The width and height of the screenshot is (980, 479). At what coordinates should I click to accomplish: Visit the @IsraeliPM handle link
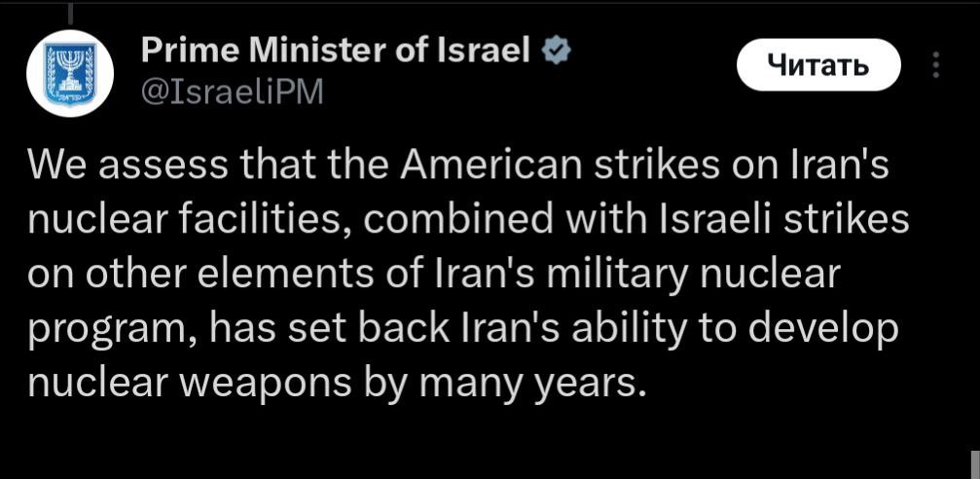233,92
